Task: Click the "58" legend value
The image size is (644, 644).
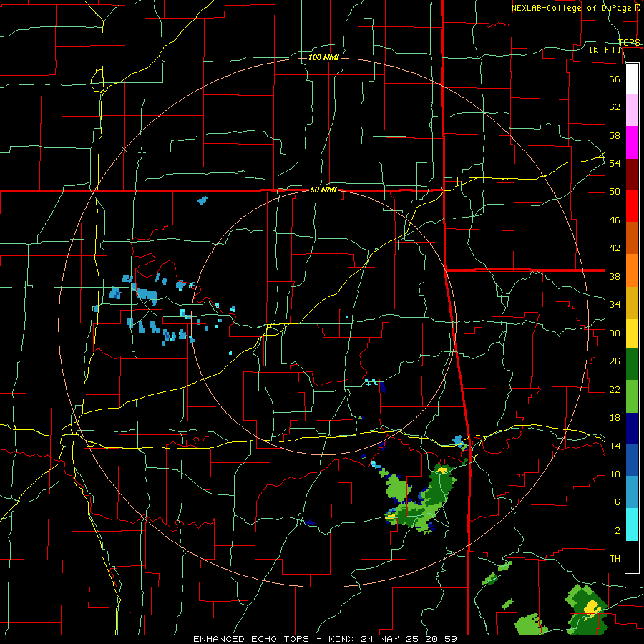Action: click(x=615, y=135)
